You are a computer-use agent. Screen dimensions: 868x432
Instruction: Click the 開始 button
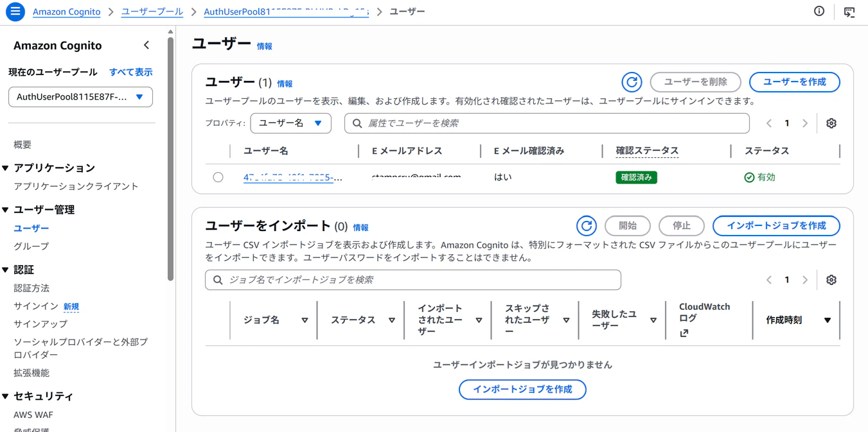[628, 226]
